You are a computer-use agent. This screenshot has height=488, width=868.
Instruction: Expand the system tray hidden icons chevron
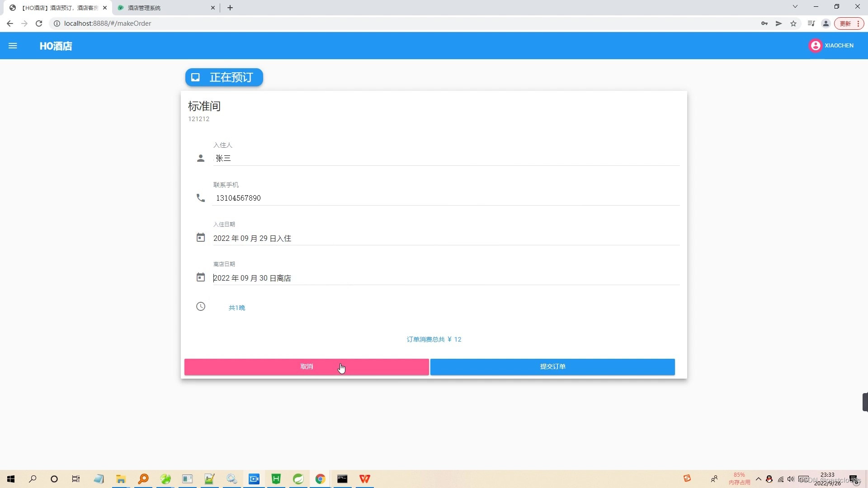coord(759,479)
